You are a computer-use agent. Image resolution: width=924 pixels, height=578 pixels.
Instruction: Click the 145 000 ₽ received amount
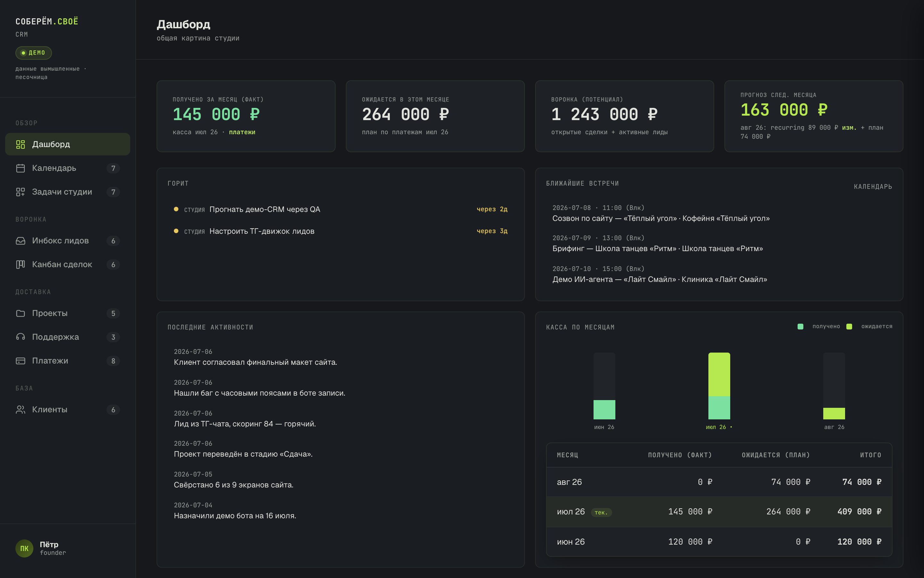tap(216, 114)
